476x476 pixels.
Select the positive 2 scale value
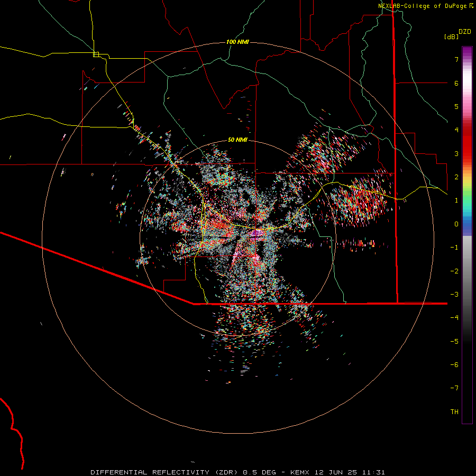[456, 177]
